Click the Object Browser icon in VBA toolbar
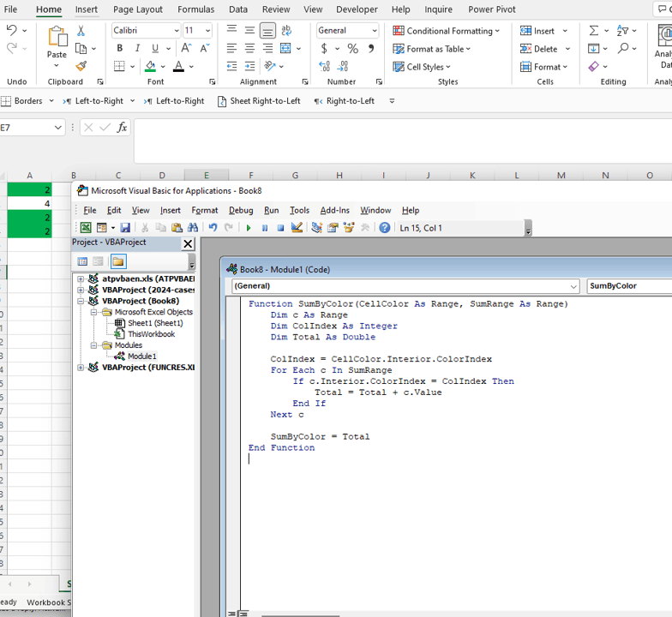The width and height of the screenshot is (672, 617). pyautogui.click(x=349, y=228)
